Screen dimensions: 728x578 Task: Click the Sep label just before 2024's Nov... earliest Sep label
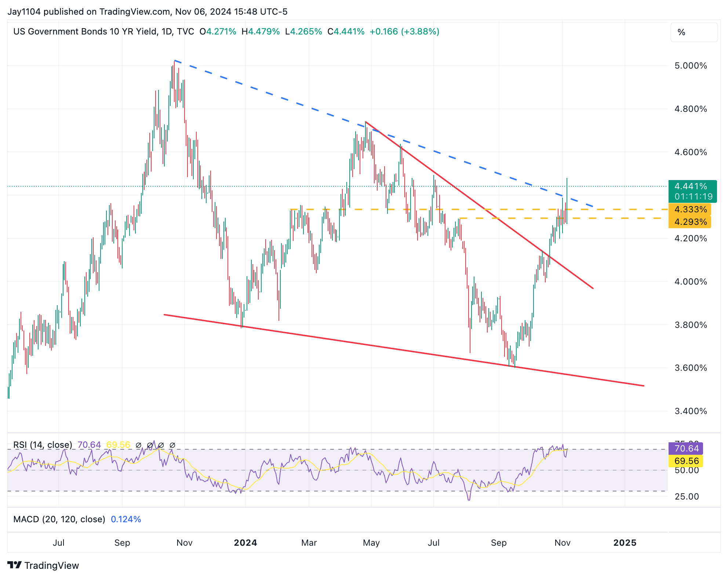click(x=122, y=543)
